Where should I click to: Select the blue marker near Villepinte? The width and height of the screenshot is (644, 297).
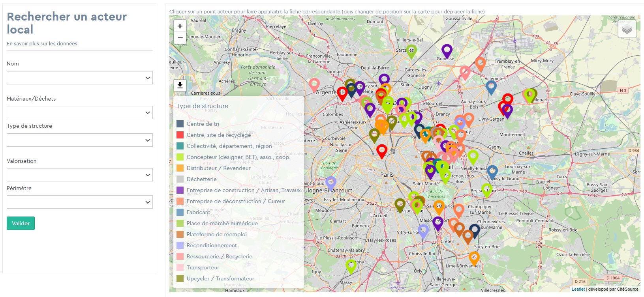(491, 87)
